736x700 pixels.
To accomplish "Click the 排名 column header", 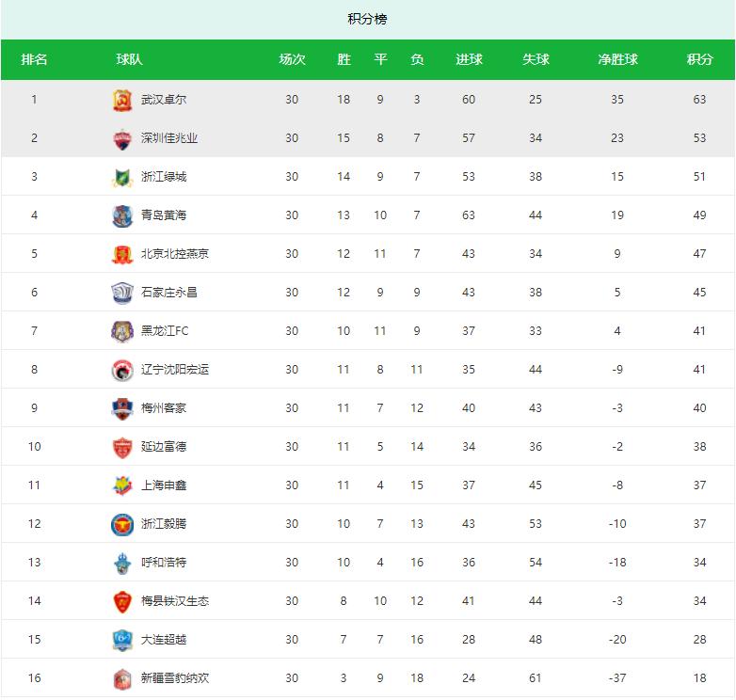I will point(35,59).
